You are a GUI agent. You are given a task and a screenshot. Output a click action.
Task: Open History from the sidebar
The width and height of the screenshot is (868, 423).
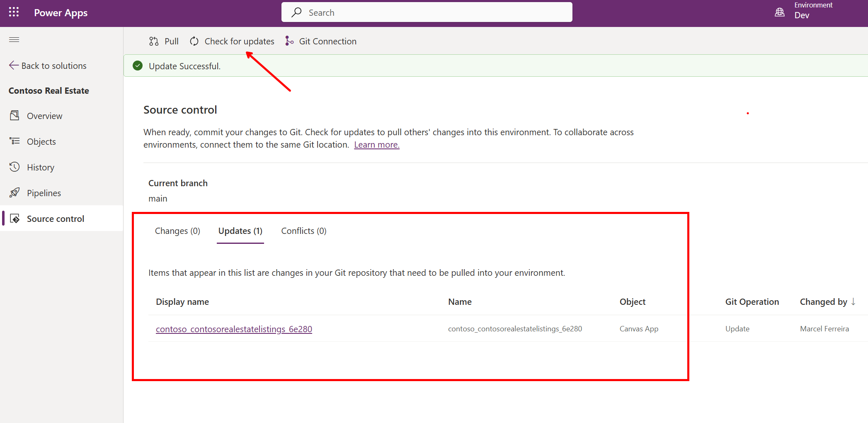pos(40,168)
